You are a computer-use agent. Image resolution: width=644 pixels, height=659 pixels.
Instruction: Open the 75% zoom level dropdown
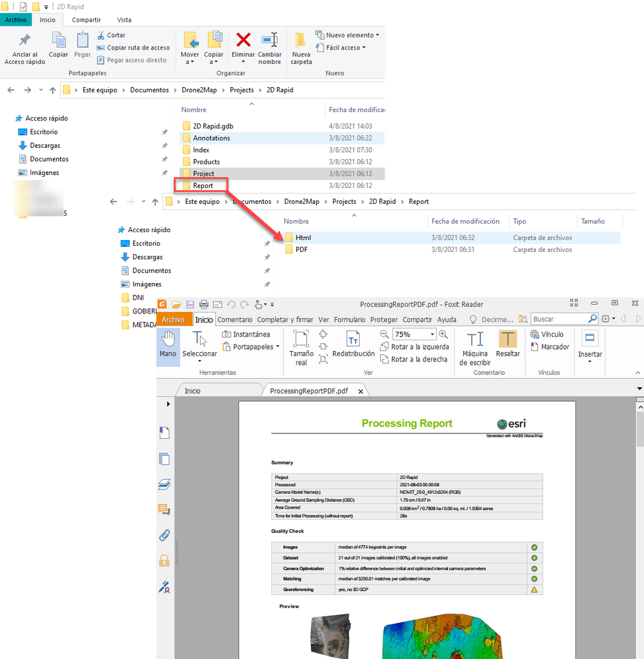point(432,334)
